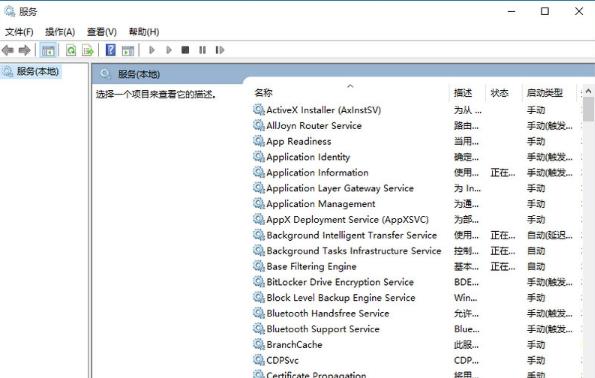Click 自动(延迟... startup type of Background Intelligent Transfer
This screenshot has height=378, width=595.
click(549, 235)
